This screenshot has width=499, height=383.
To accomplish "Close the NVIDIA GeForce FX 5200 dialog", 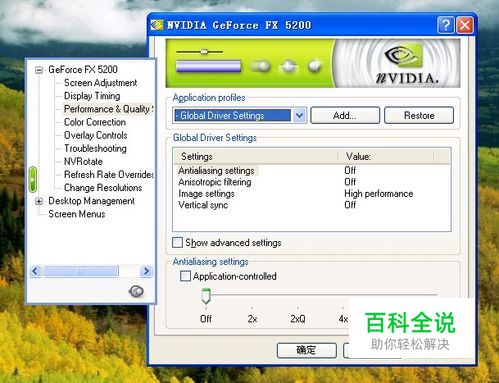I will (465, 25).
